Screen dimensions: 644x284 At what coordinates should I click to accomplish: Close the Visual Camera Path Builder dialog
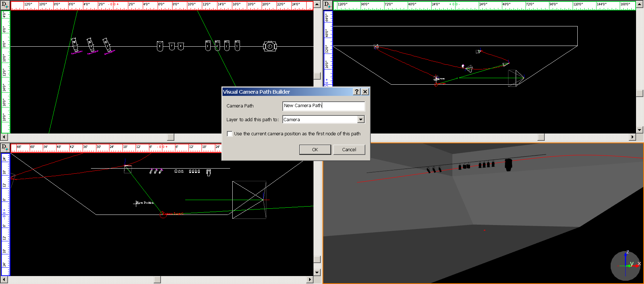click(365, 92)
